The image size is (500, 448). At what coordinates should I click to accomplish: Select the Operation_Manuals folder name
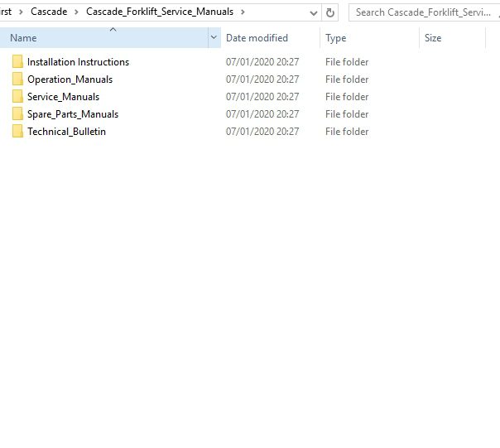(x=70, y=79)
